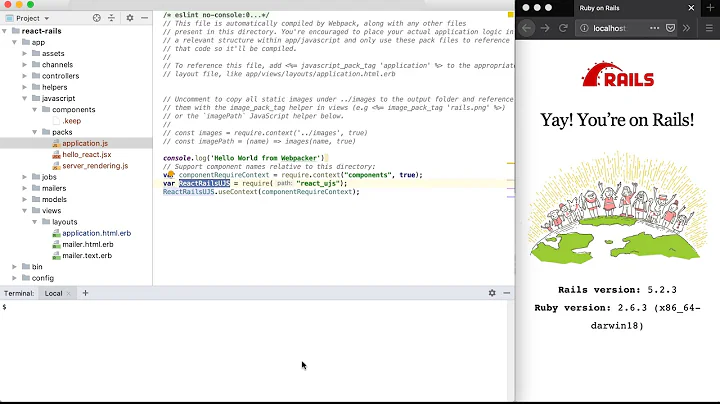
Task: Expand the models folder
Action: (x=25, y=199)
